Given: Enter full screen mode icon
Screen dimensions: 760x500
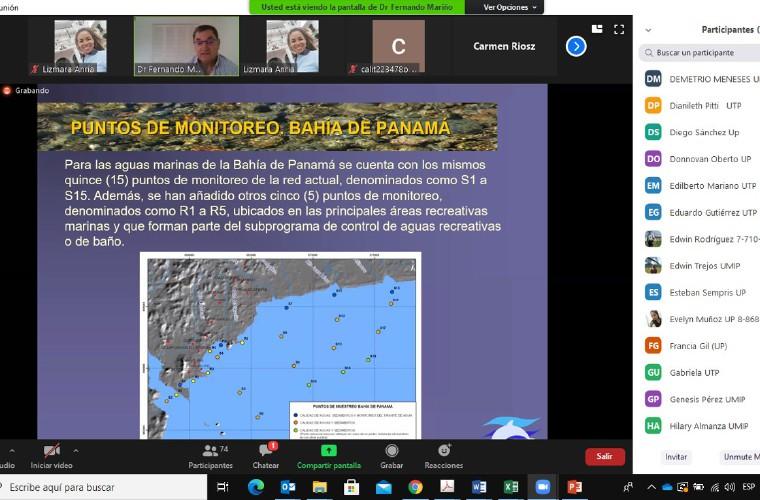Looking at the screenshot, I should 619,29.
